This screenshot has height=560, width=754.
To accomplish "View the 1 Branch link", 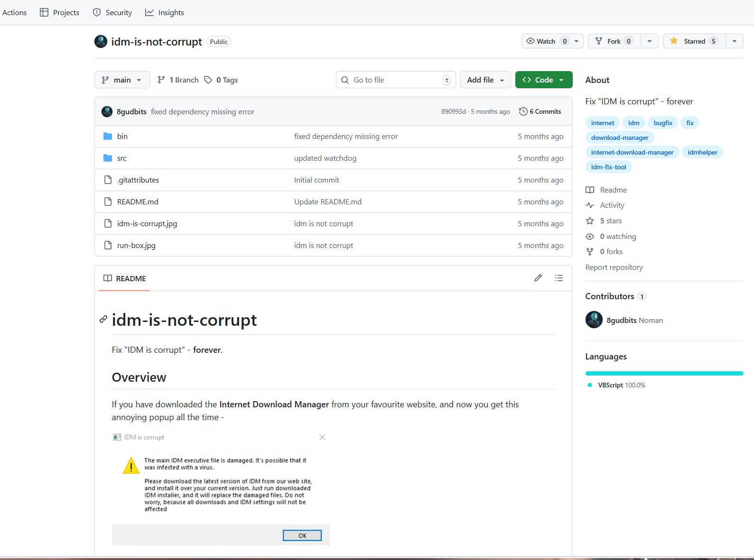I will point(178,80).
